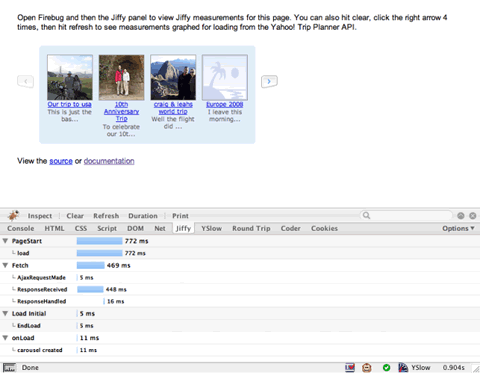
Task: Click the Firebug bug icon
Action: 13,216
